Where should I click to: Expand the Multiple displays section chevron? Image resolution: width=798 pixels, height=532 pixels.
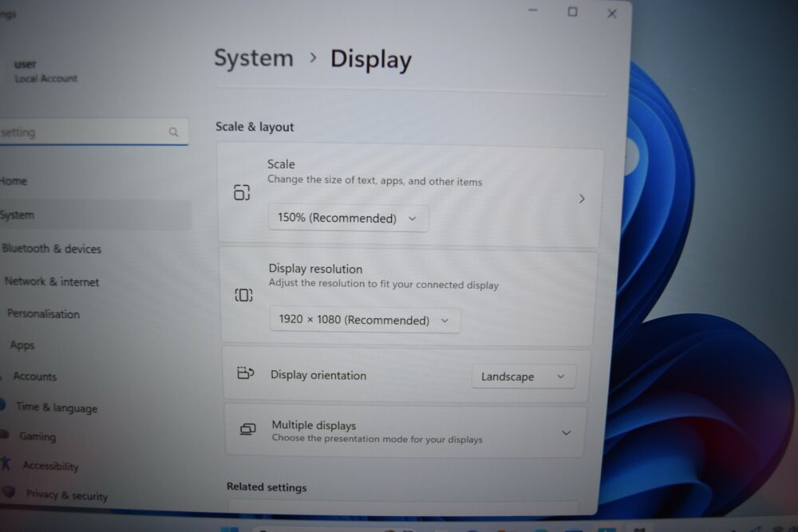pos(566,433)
